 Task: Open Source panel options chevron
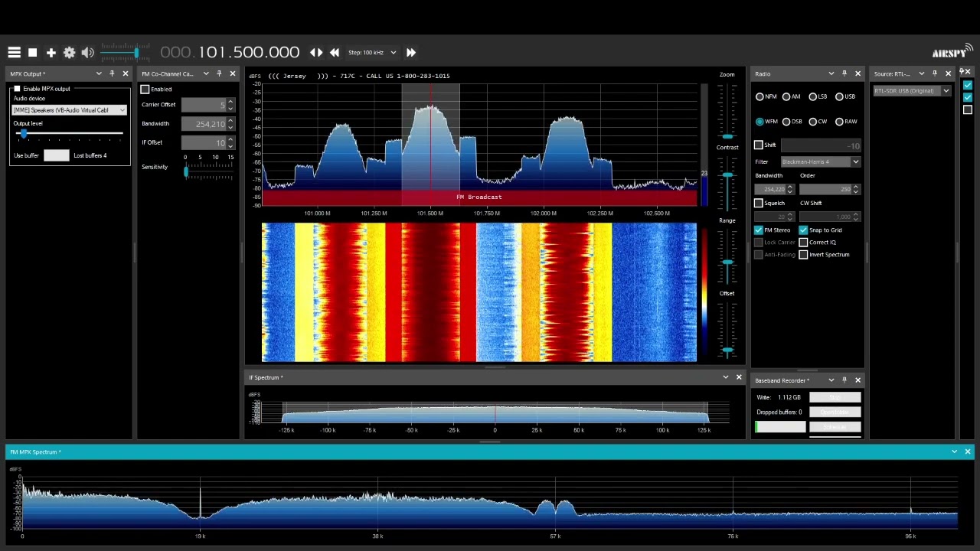[x=922, y=73]
